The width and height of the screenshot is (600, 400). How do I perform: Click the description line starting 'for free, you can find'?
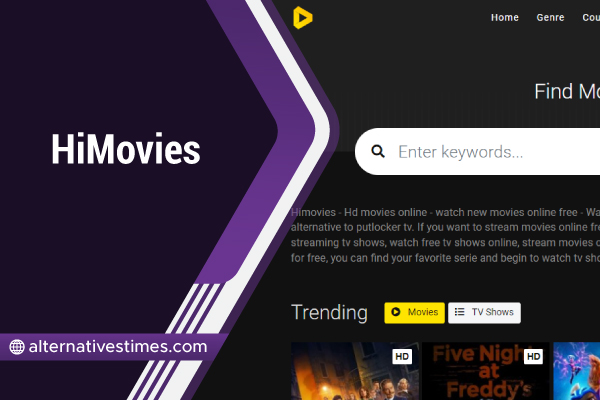click(445, 258)
